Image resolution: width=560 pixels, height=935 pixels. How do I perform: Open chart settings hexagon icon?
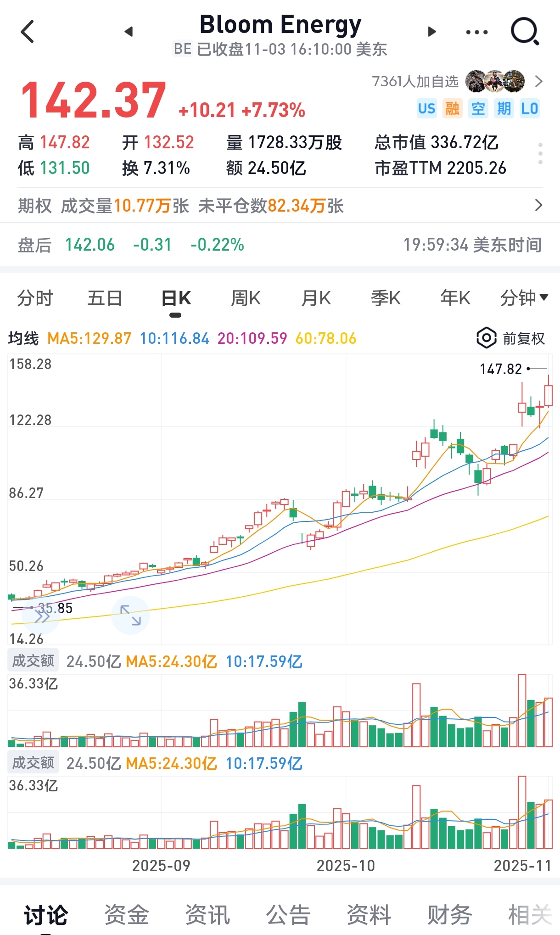486,338
